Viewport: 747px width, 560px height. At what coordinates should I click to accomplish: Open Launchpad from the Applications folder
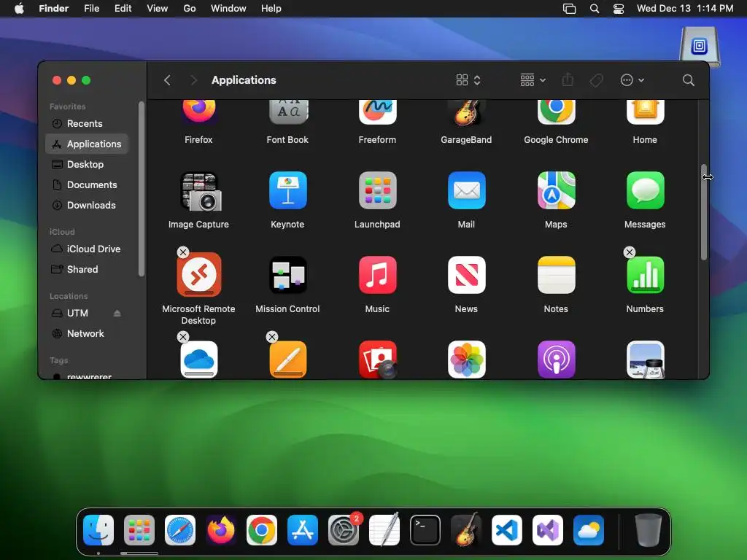tap(377, 190)
